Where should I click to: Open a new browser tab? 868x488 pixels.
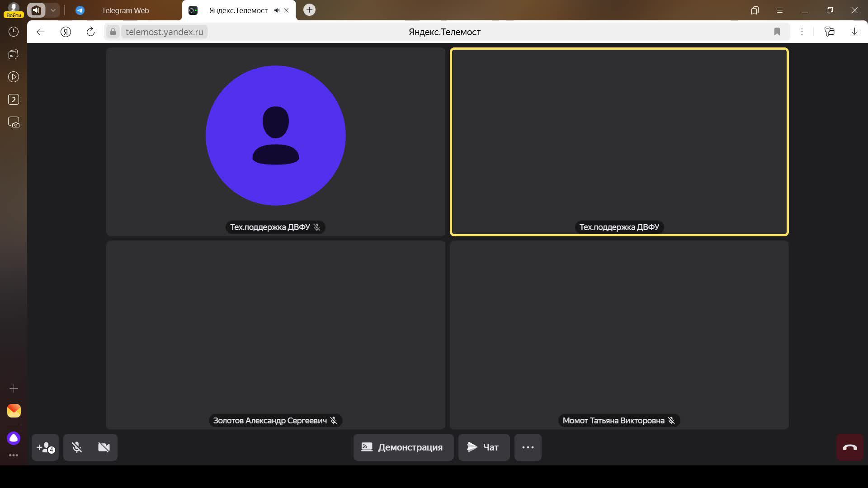(309, 10)
